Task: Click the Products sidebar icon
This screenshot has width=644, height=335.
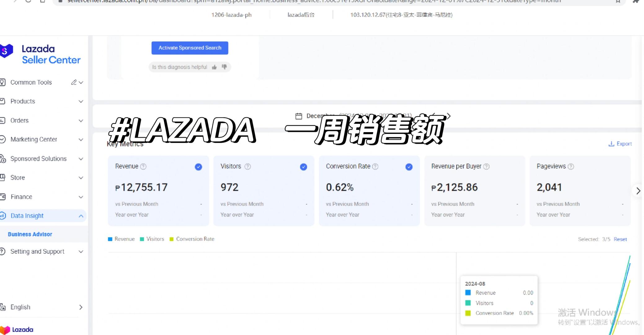Action: click(2, 101)
